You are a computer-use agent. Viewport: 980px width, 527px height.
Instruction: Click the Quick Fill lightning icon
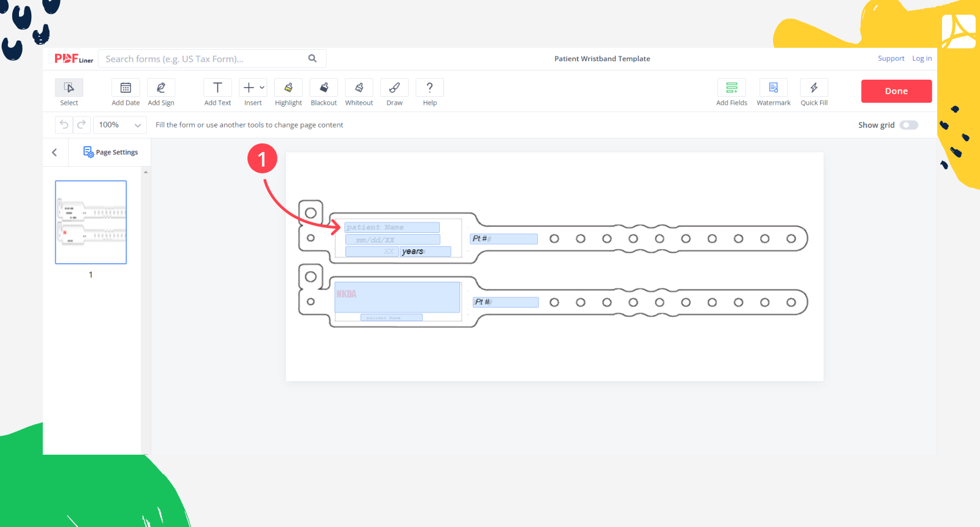814,88
